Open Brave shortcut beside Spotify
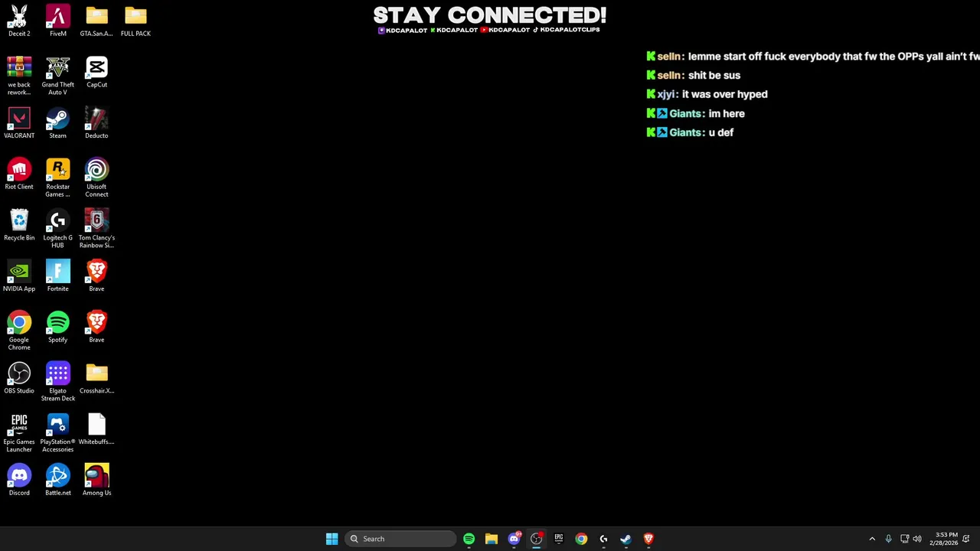This screenshot has width=980, height=551. pyautogui.click(x=96, y=327)
